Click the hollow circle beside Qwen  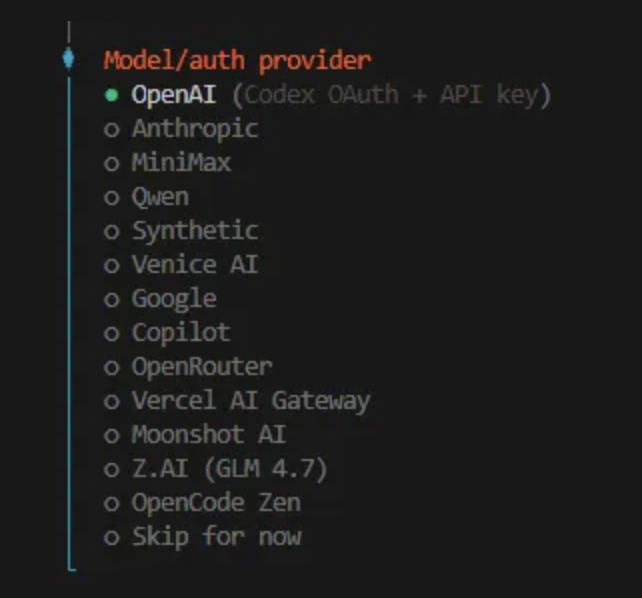[111, 197]
